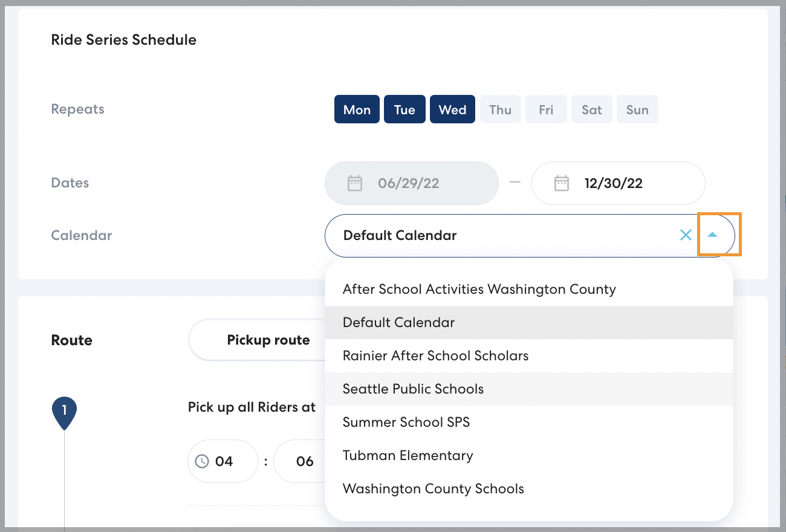Image resolution: width=786 pixels, height=532 pixels.
Task: Choose Tubman Elementary from the calendar options
Action: coord(408,455)
